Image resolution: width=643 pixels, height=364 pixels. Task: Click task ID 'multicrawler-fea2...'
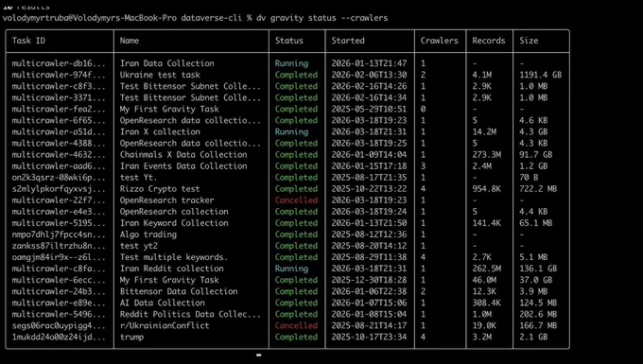(59, 109)
